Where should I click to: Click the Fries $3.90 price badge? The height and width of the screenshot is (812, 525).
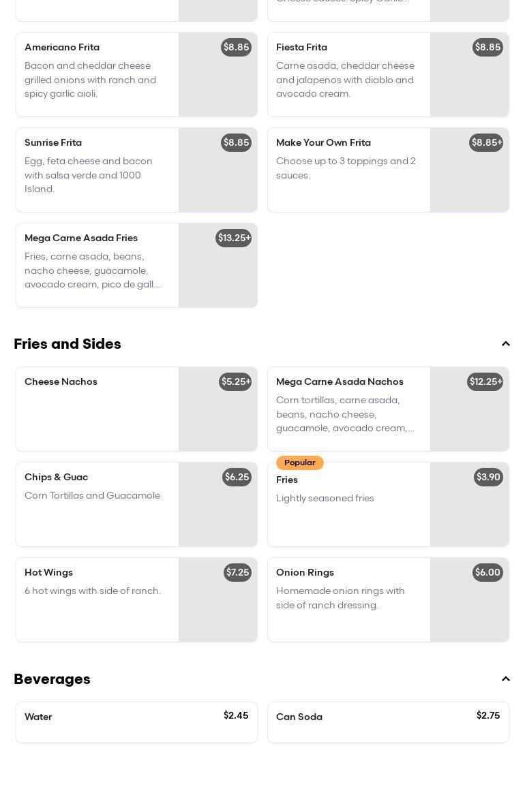click(488, 478)
